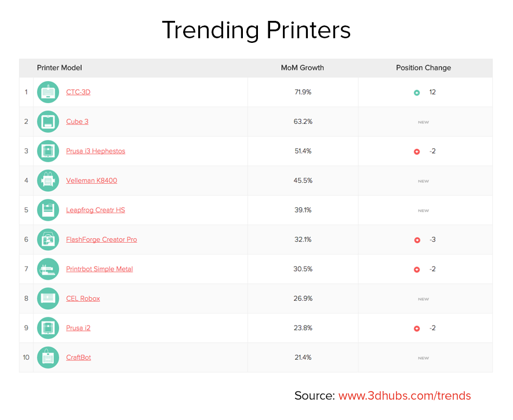
Task: Open the Velleman K8400 link
Action: tap(92, 181)
